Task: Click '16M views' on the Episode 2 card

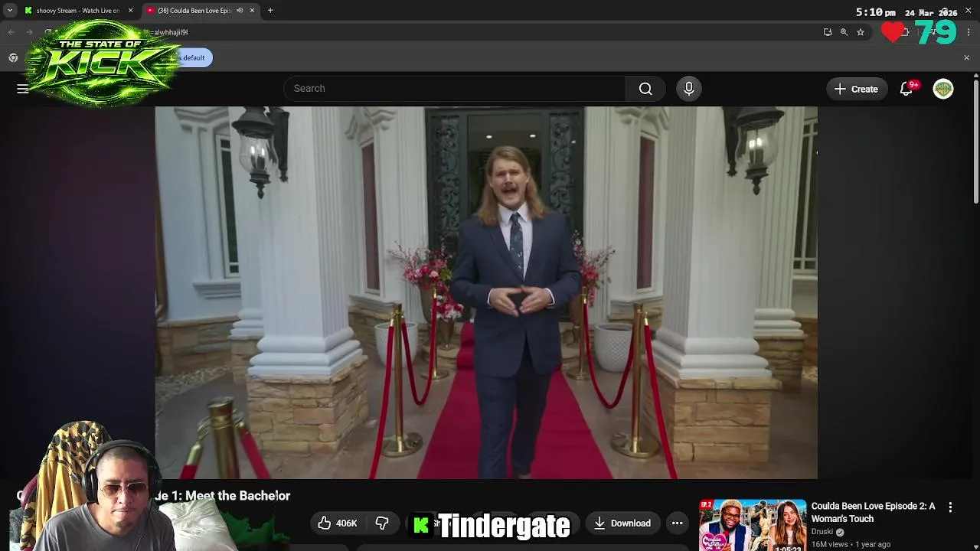Action: (830, 544)
